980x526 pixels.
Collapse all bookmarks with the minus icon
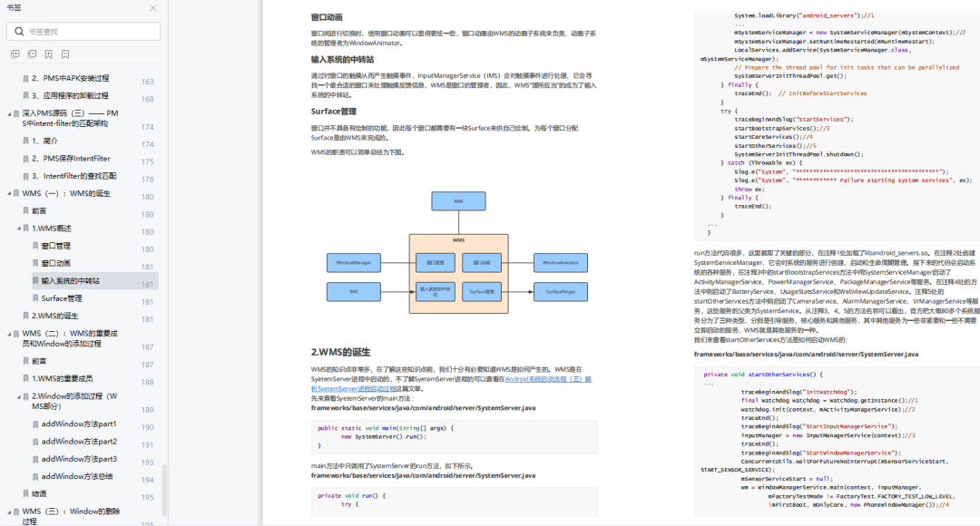pos(32,54)
